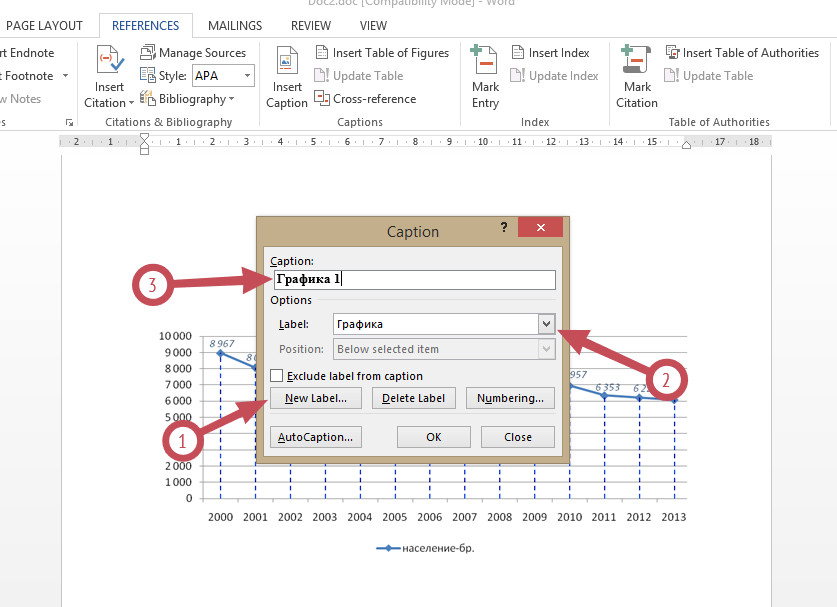Click the right indent marker on ruler
The width and height of the screenshot is (837, 607).
(686, 145)
